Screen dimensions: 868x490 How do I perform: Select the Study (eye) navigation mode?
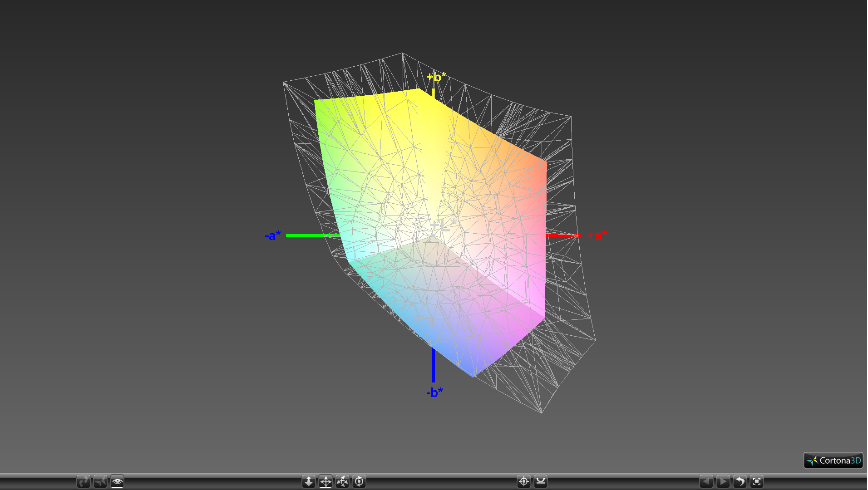pos(117,481)
